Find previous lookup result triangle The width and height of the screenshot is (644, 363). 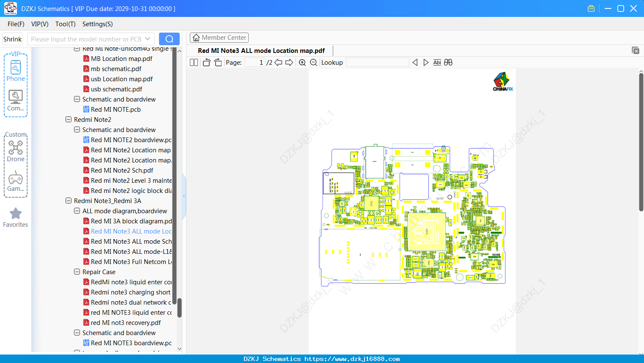(x=415, y=63)
